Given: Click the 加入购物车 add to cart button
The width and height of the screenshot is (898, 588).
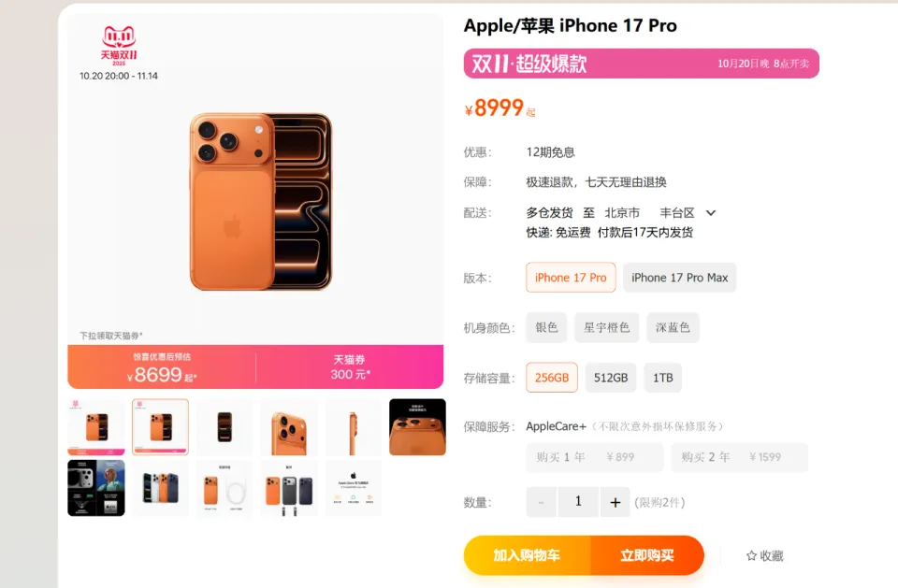Looking at the screenshot, I should (x=527, y=555).
